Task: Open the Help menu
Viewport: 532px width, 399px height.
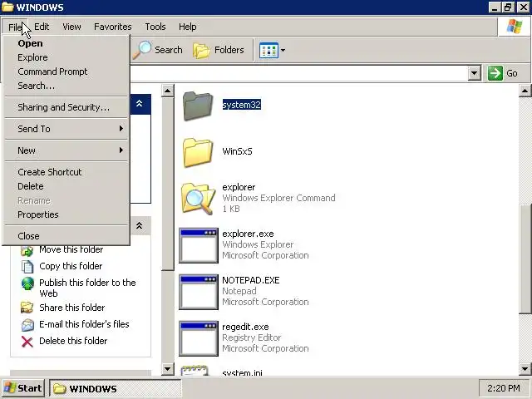Action: 188,27
